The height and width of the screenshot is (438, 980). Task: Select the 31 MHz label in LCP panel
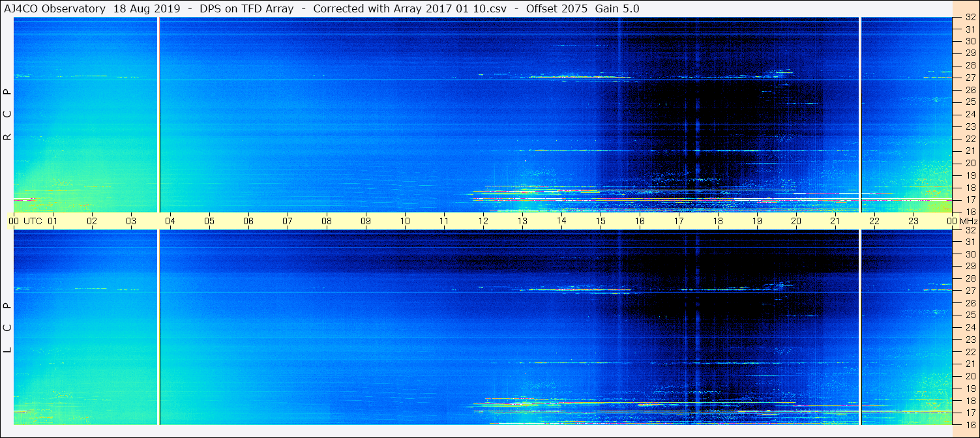[970, 242]
